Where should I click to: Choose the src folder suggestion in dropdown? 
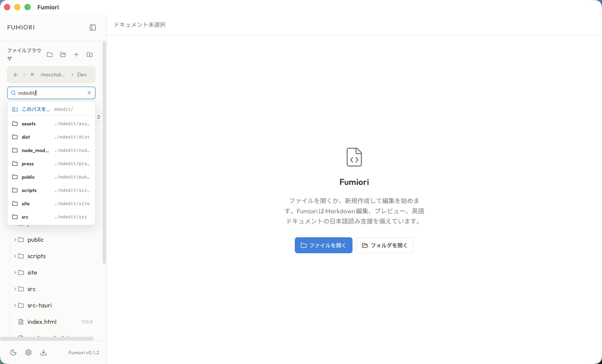51,217
